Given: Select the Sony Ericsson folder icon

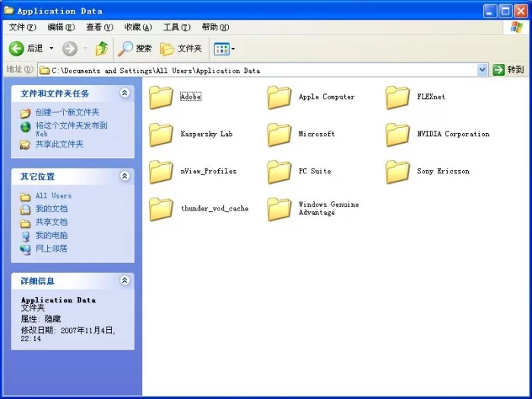Looking at the screenshot, I should [397, 172].
